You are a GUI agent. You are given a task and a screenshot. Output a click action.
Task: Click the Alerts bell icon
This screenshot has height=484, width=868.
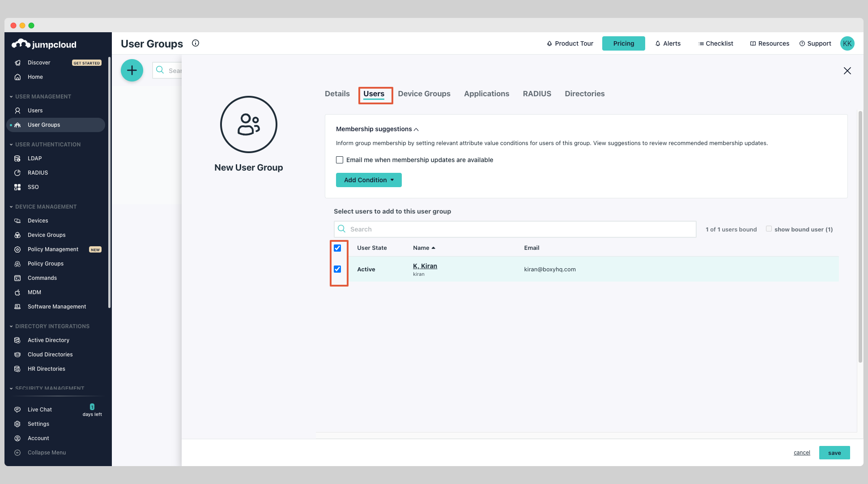point(658,43)
